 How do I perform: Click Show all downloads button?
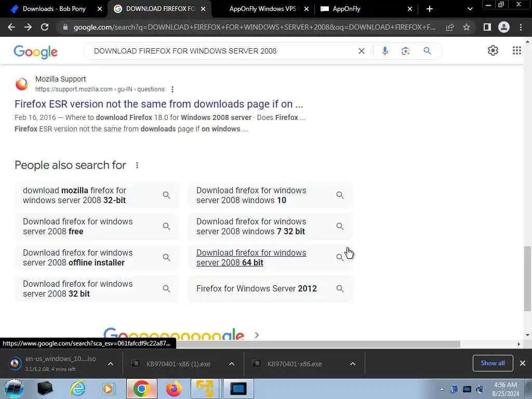[x=493, y=363]
